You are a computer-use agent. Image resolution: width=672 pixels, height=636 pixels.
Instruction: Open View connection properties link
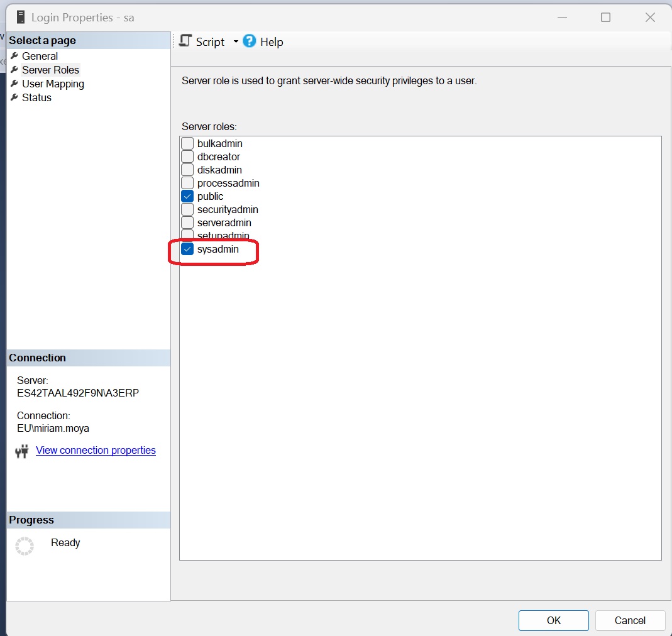96,451
